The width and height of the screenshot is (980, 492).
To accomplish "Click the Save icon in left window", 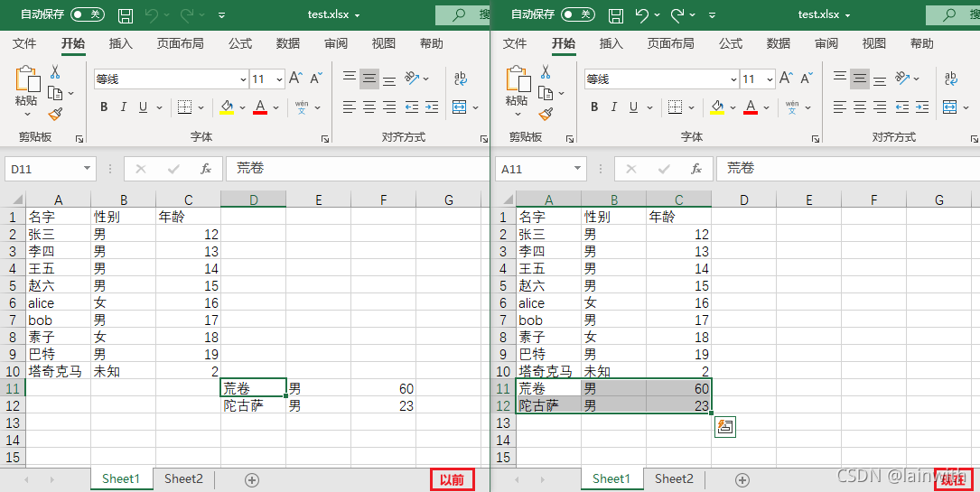I will 125,15.
